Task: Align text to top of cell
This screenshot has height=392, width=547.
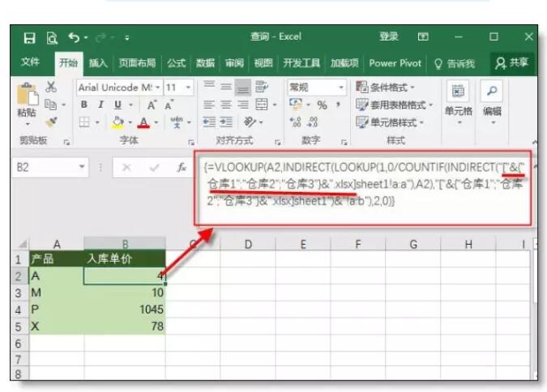Action: coord(209,86)
